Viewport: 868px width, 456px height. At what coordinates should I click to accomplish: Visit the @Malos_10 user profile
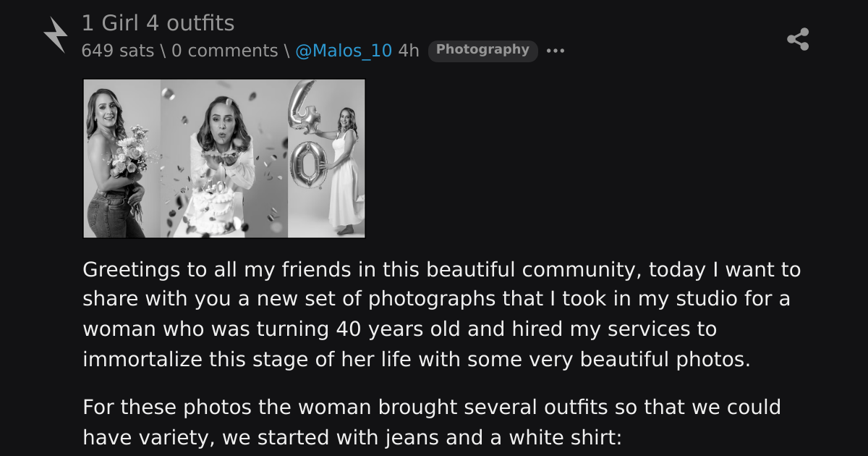(x=344, y=51)
